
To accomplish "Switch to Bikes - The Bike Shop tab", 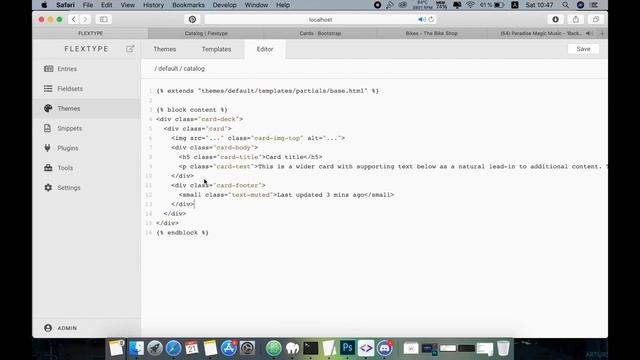I will pyautogui.click(x=431, y=33).
